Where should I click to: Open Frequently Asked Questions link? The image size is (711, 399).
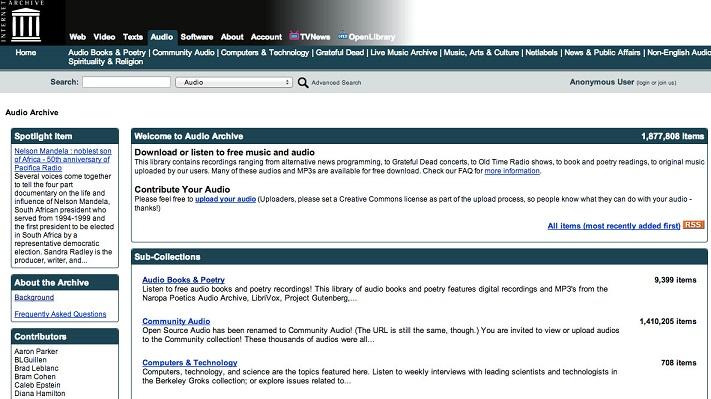click(60, 314)
